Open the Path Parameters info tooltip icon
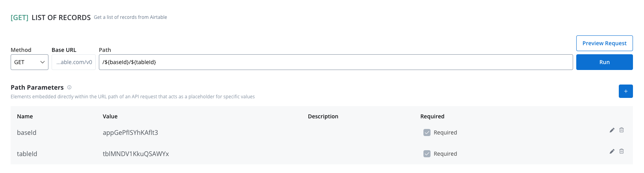Screen dimensions: 644x173 pyautogui.click(x=69, y=87)
